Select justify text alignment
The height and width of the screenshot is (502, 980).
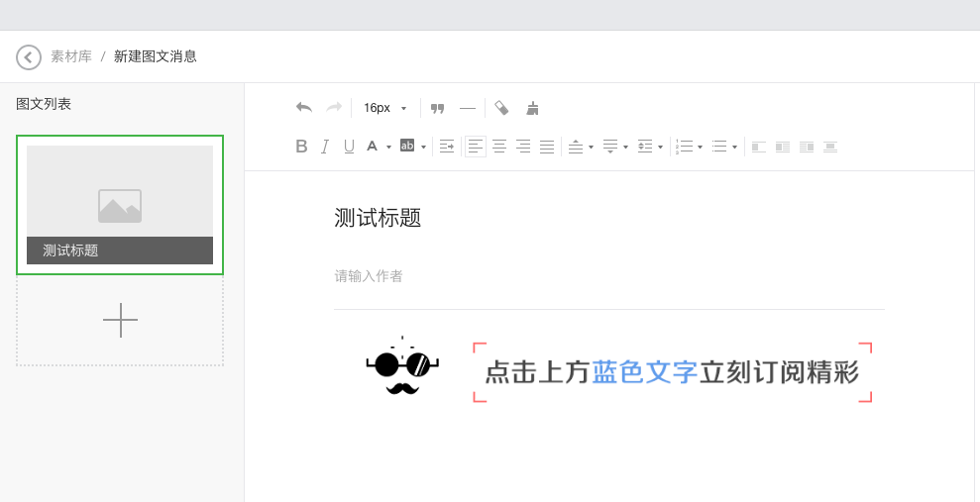click(x=547, y=147)
